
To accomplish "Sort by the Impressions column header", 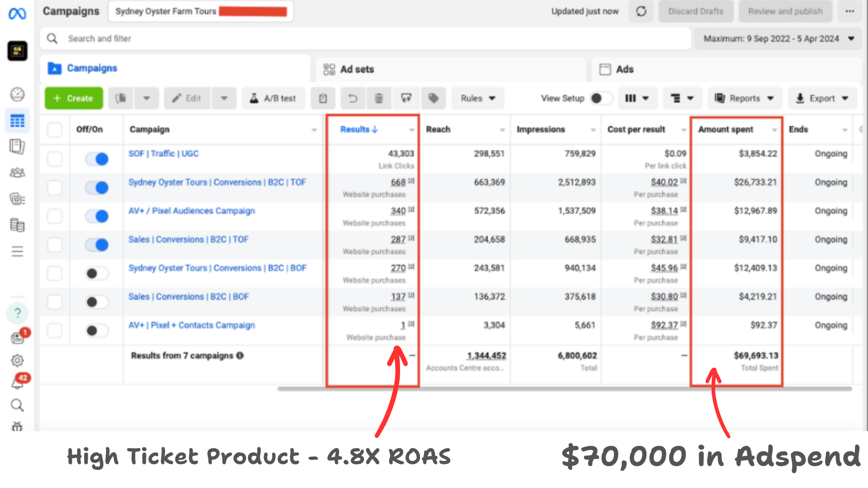I will pyautogui.click(x=541, y=130).
